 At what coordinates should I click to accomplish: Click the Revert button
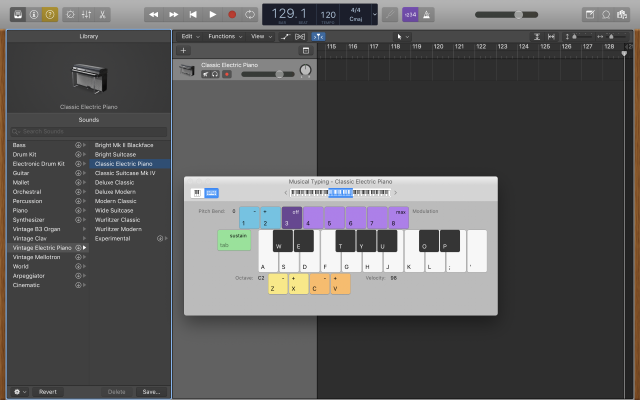(x=48, y=392)
